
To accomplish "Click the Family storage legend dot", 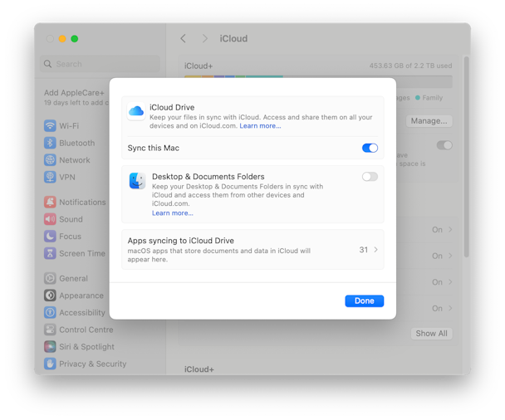I will (418, 97).
